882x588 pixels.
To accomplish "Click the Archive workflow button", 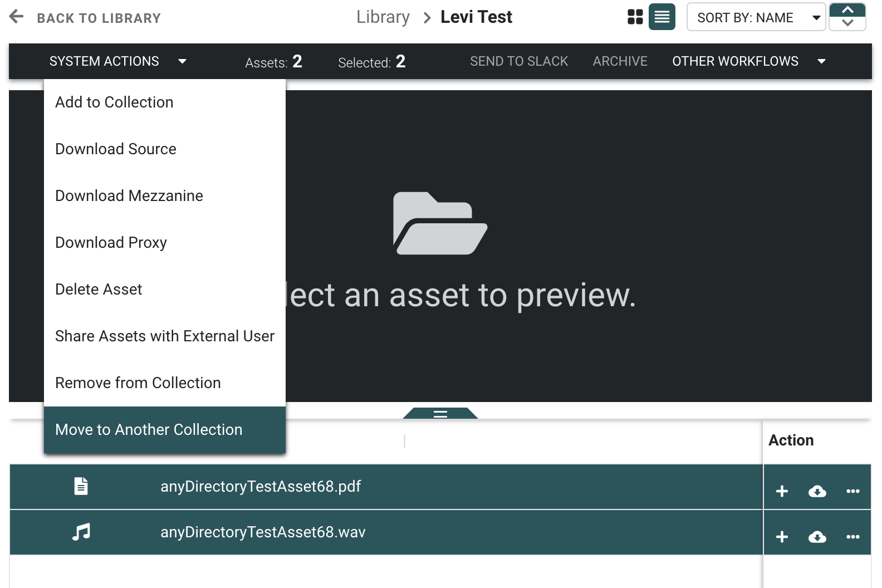I will [x=620, y=61].
